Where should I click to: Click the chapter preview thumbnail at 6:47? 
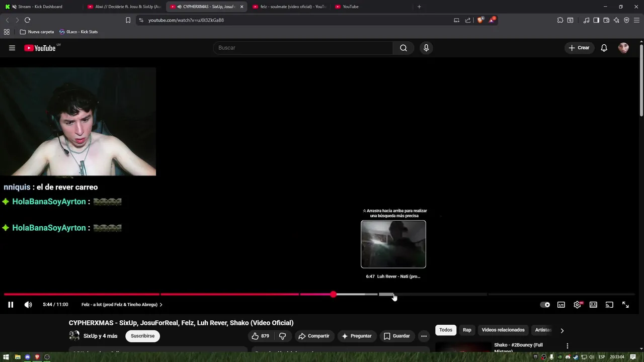click(393, 244)
